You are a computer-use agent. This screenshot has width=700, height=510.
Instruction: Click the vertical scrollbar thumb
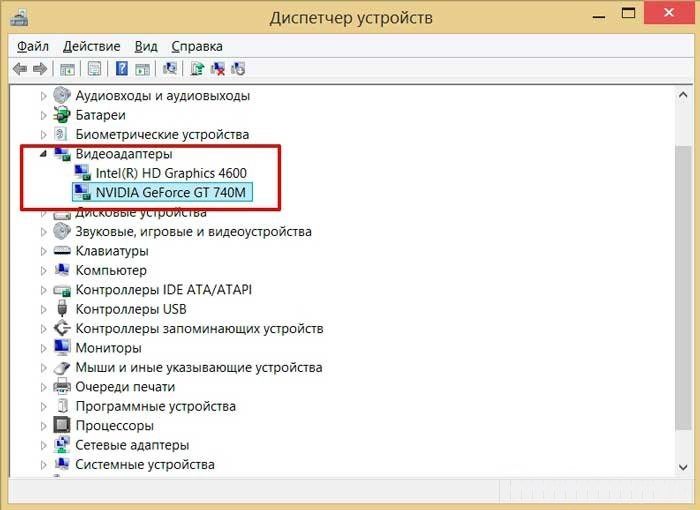point(683,288)
